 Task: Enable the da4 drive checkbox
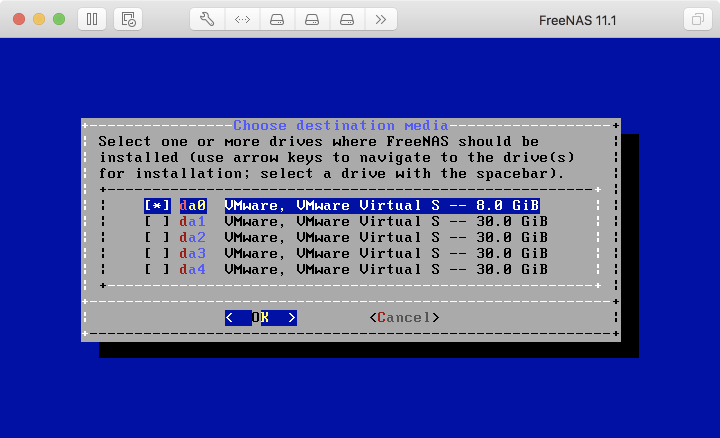coord(157,269)
